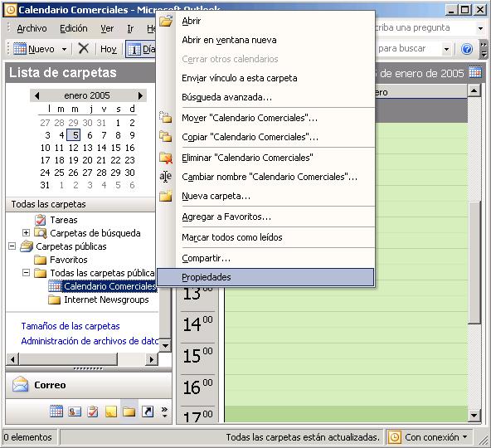Open the blue help question mark icon
Image resolution: width=491 pixels, height=448 pixels.
coord(467,49)
